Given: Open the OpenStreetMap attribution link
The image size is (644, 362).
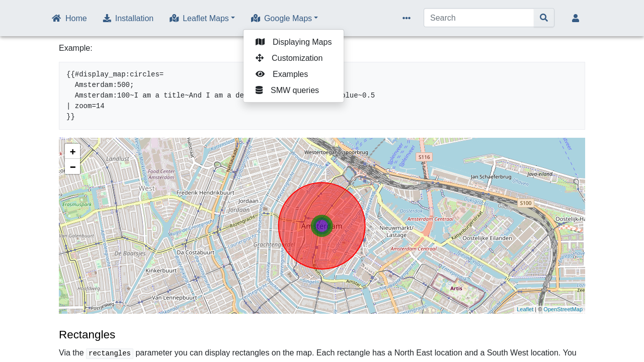Looking at the screenshot, I should click(563, 309).
